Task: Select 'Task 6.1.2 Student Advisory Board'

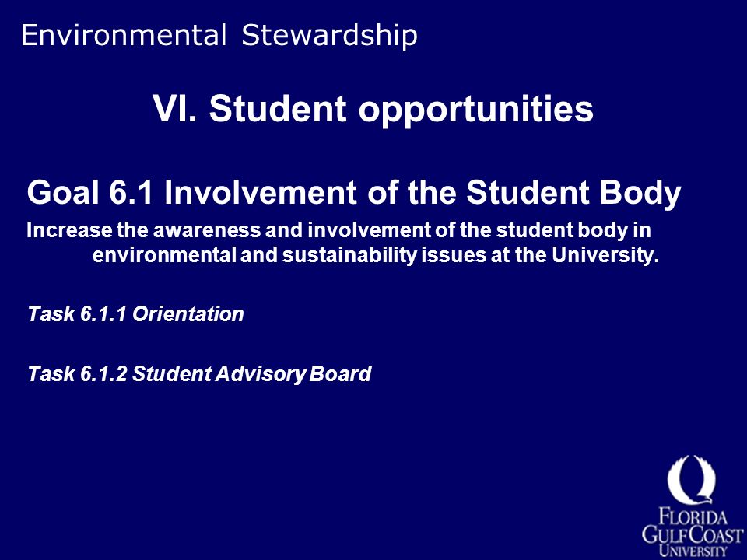Action: coord(200,374)
